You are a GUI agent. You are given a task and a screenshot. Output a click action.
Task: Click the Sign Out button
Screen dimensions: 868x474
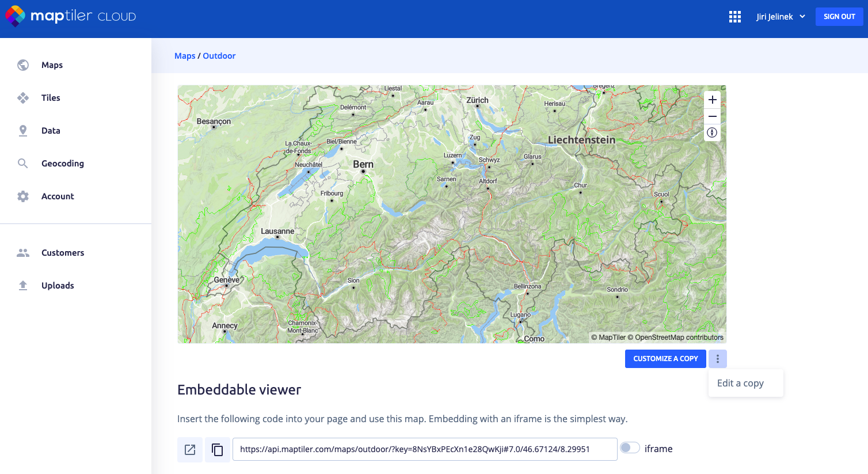coord(839,17)
